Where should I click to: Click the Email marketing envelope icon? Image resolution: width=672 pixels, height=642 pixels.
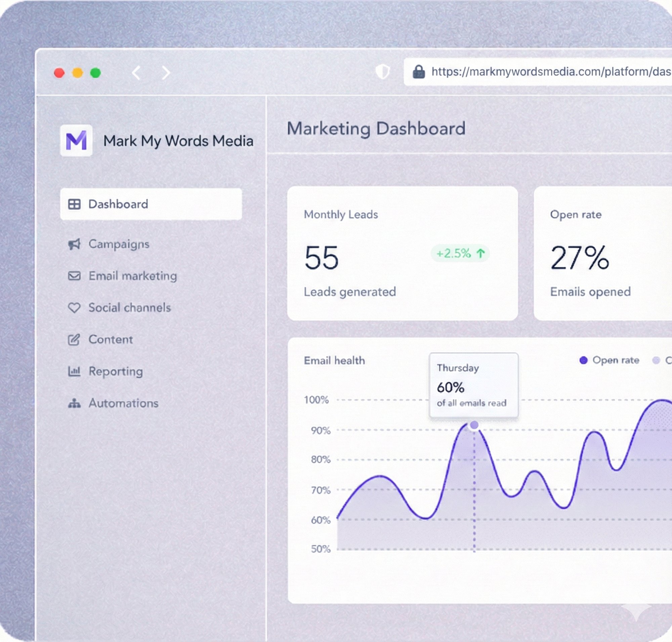coord(74,276)
